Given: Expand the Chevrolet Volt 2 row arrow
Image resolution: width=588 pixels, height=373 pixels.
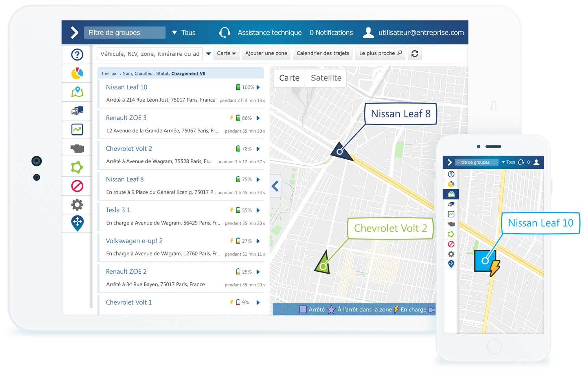Looking at the screenshot, I should tap(258, 149).
